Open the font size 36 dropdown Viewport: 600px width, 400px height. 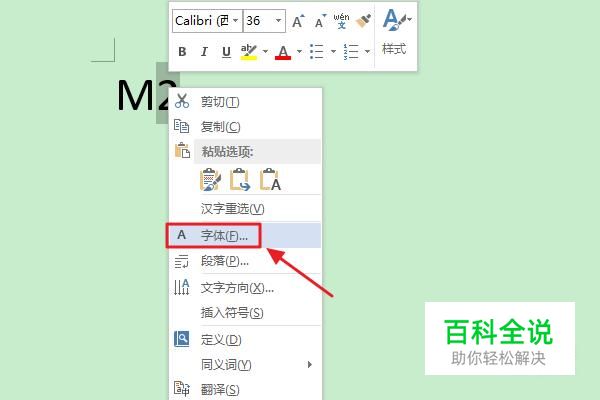[279, 21]
